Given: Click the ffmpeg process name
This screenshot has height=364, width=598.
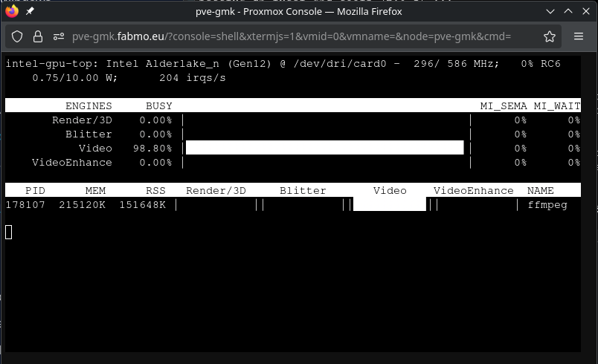Looking at the screenshot, I should tap(547, 204).
